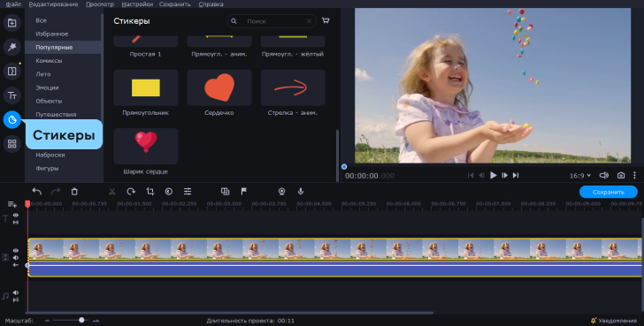The height and width of the screenshot is (326, 644).
Task: Click the red timeline playhead marker
Action: pyautogui.click(x=27, y=204)
